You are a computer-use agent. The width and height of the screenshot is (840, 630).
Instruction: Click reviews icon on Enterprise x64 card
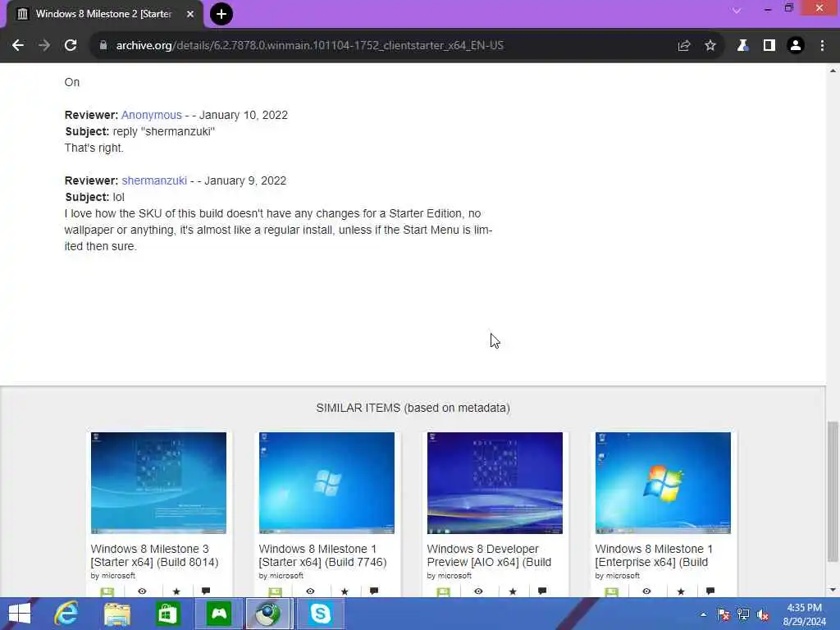(x=710, y=591)
